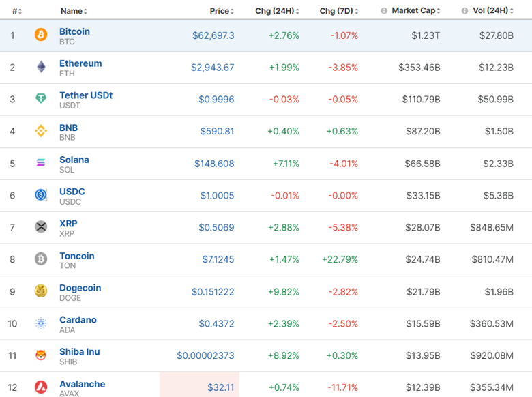Click XRP volume $848.65M

coord(492,227)
